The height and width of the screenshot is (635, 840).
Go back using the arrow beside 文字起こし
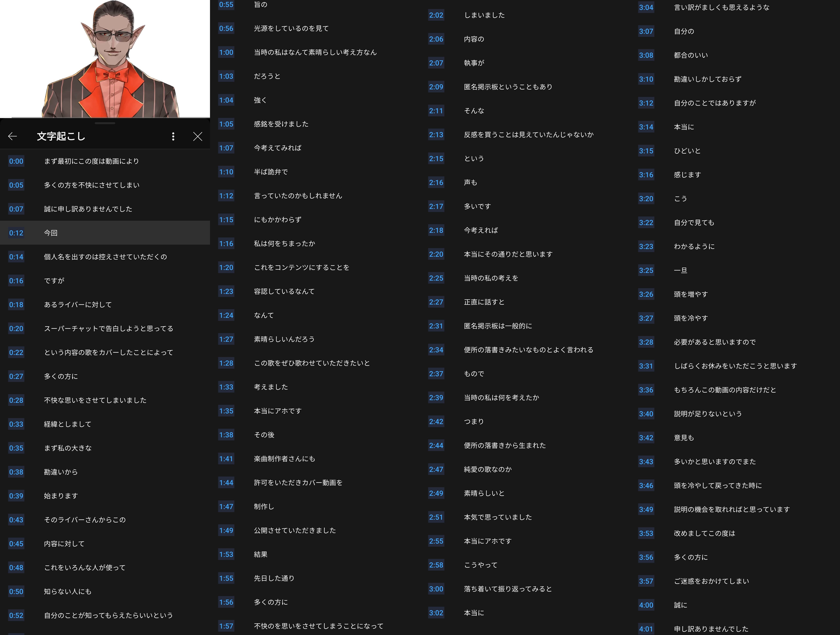[13, 136]
